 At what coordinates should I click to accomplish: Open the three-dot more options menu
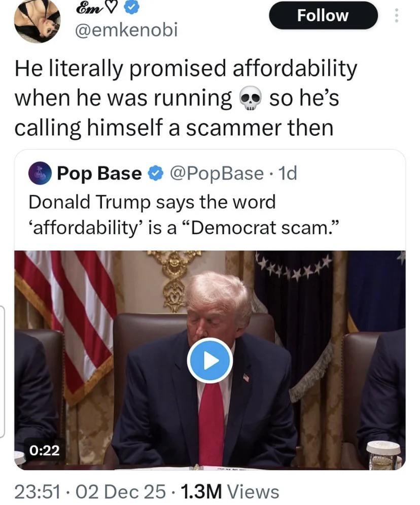[x=397, y=15]
